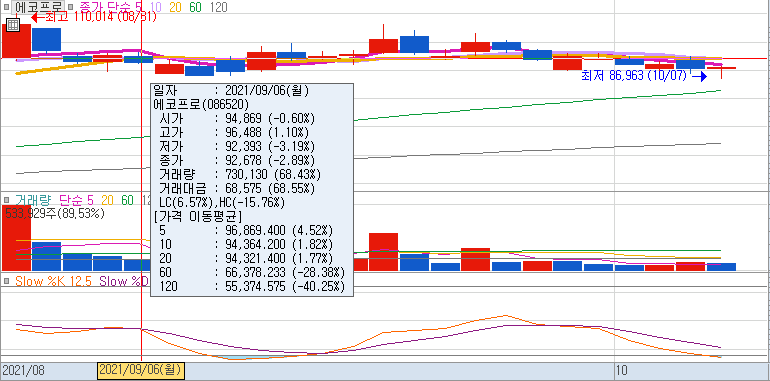Select the gray 120-day price moving average legend

[218, 7]
